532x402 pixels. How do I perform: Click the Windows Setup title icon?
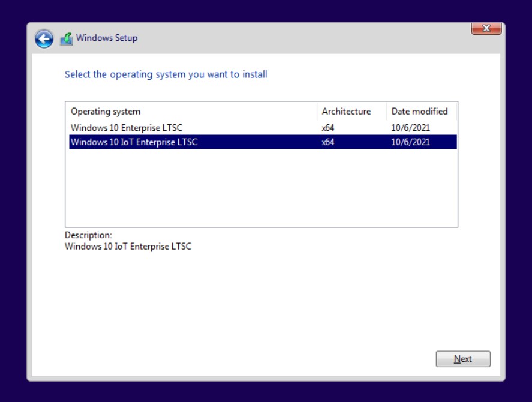pos(66,38)
